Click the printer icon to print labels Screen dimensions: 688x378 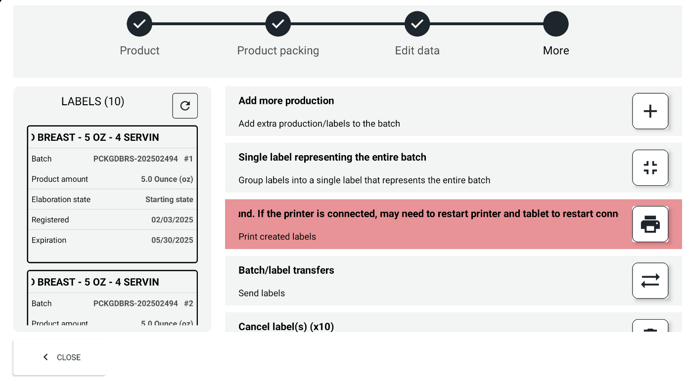(x=650, y=224)
